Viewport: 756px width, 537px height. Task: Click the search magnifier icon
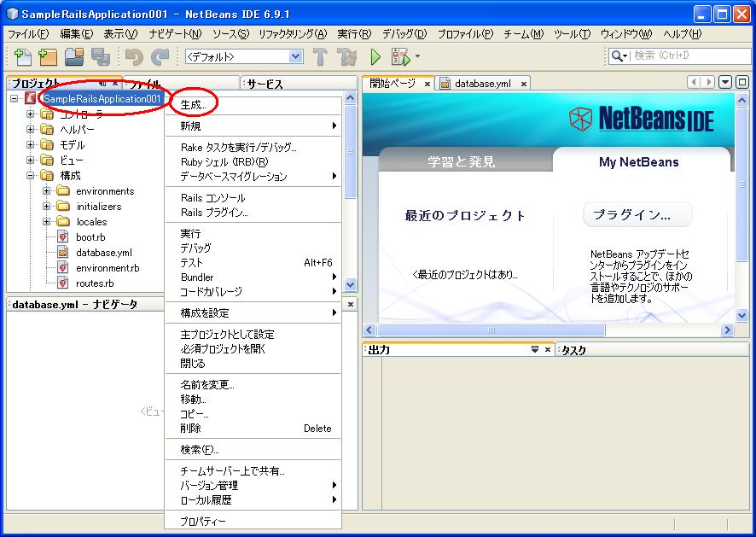619,56
